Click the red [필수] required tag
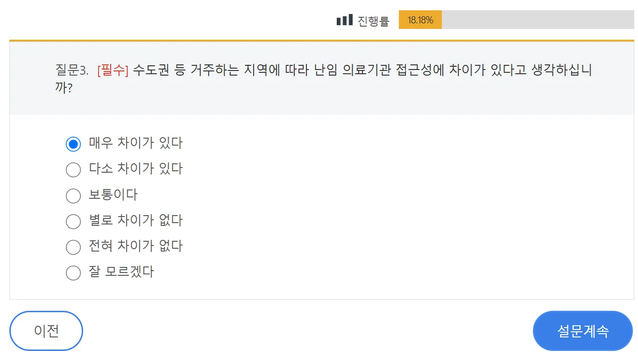The image size is (638, 364). tap(113, 70)
